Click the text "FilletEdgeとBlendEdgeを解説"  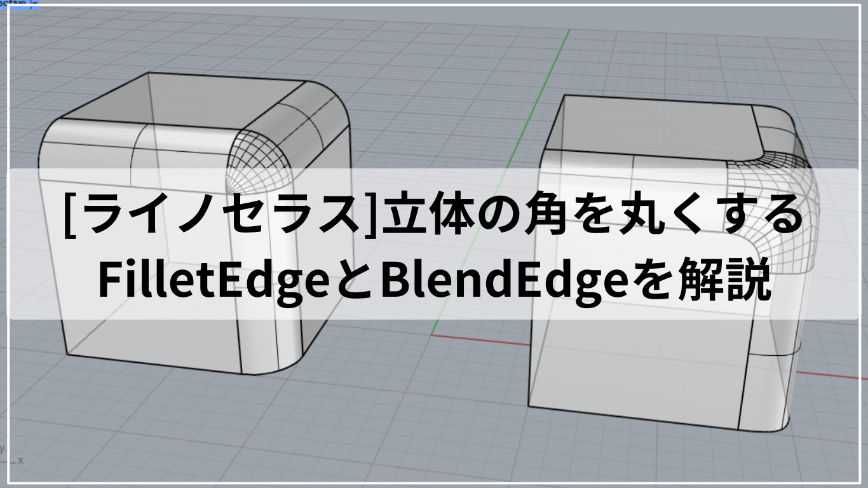(x=435, y=280)
